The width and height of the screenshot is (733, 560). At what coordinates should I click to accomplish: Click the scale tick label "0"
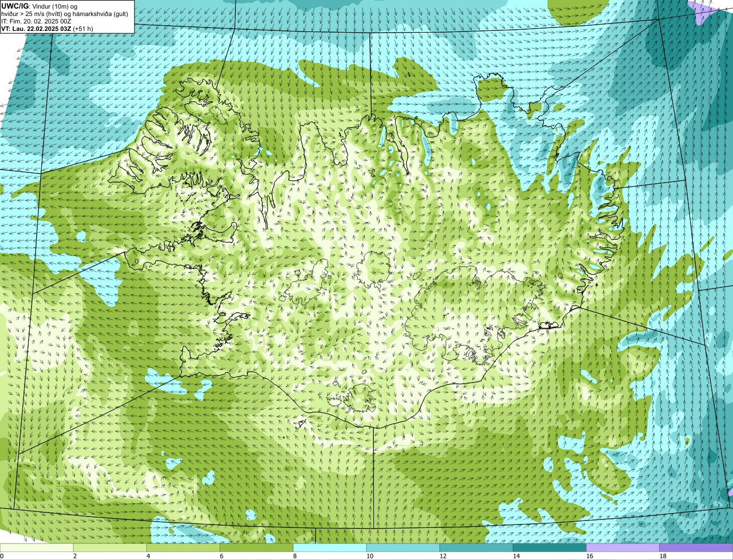point(2,556)
